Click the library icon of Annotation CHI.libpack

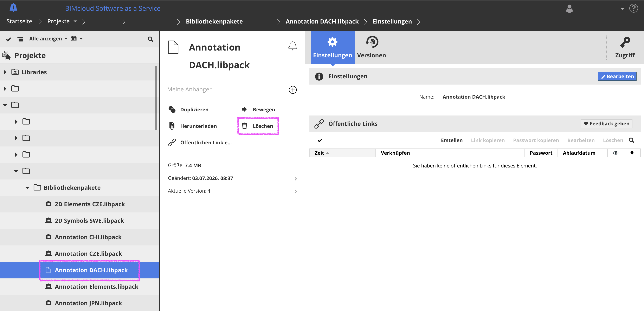[48, 237]
